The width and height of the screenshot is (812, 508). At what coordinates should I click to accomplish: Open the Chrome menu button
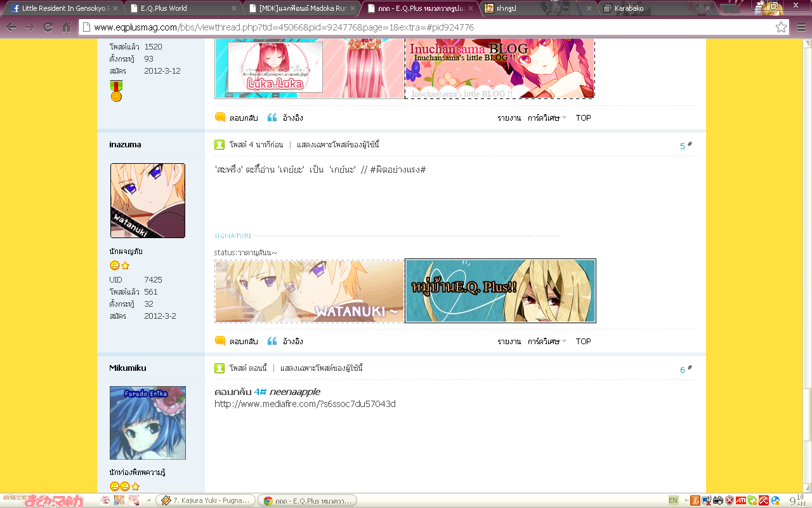(x=801, y=27)
